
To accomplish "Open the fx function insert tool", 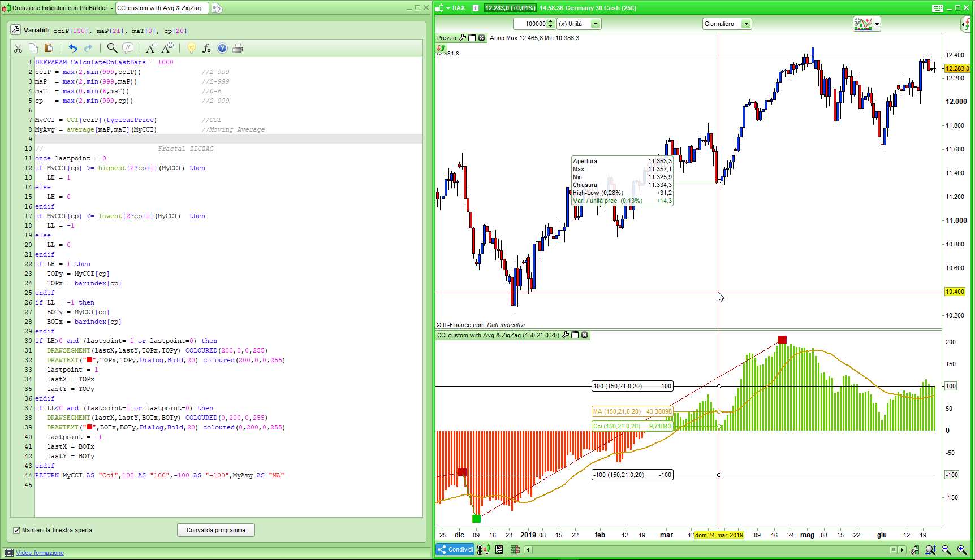I will click(x=206, y=49).
